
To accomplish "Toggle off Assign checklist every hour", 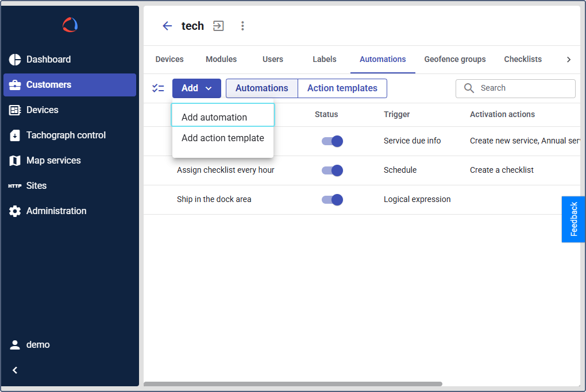I will [x=332, y=170].
